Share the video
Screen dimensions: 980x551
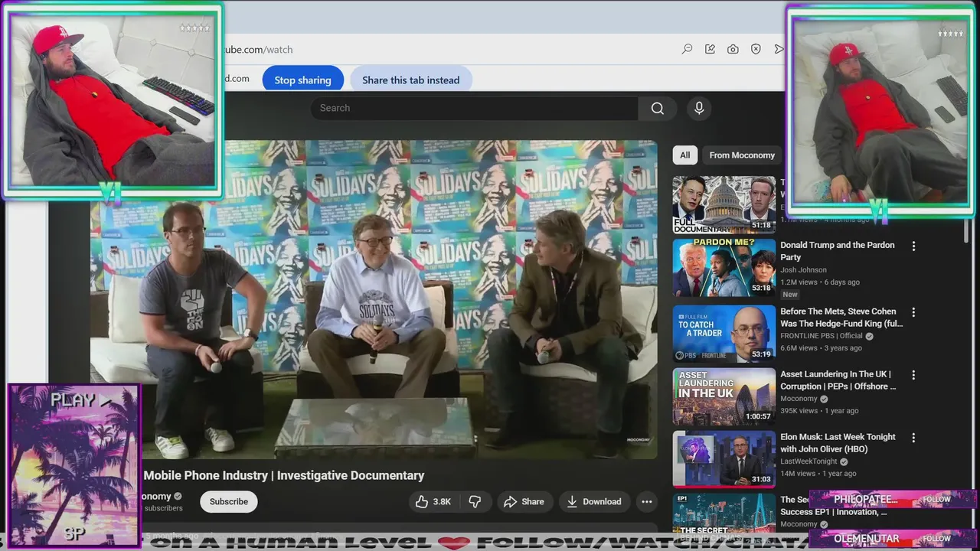(x=524, y=502)
